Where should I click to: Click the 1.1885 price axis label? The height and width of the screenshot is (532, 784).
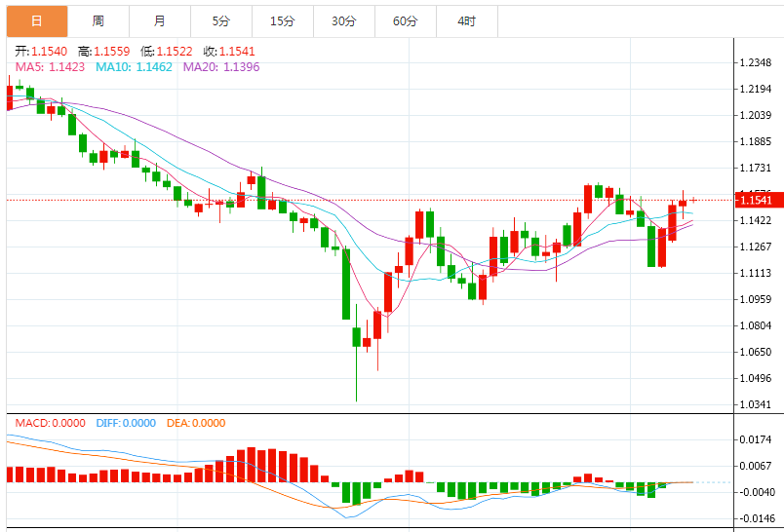point(756,141)
